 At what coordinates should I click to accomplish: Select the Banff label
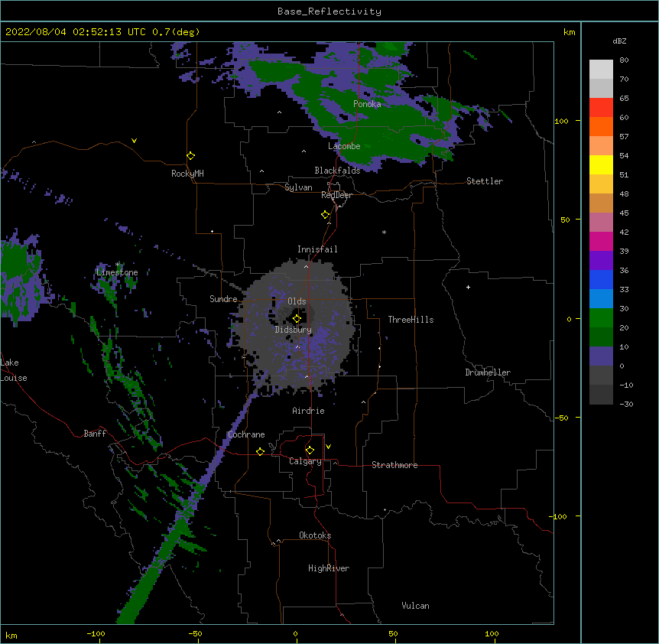(95, 434)
